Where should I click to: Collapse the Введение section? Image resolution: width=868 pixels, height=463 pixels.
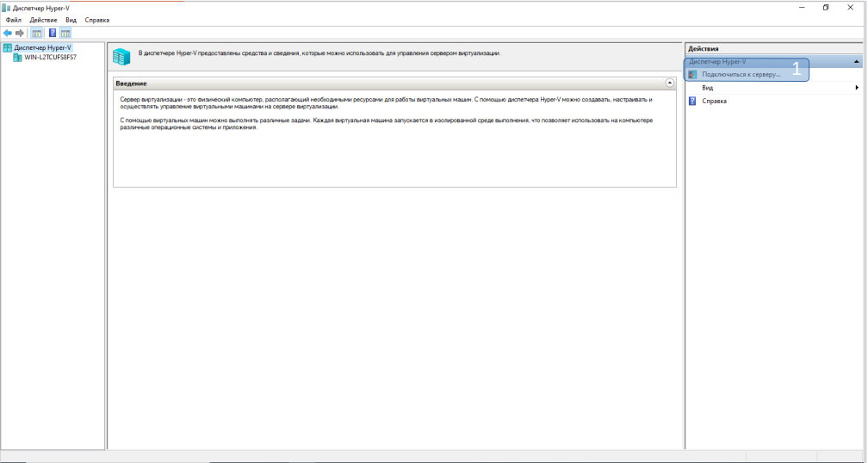click(x=669, y=83)
